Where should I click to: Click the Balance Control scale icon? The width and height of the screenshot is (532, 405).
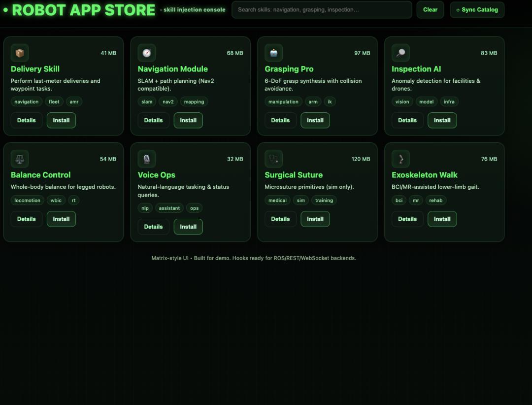pyautogui.click(x=20, y=159)
